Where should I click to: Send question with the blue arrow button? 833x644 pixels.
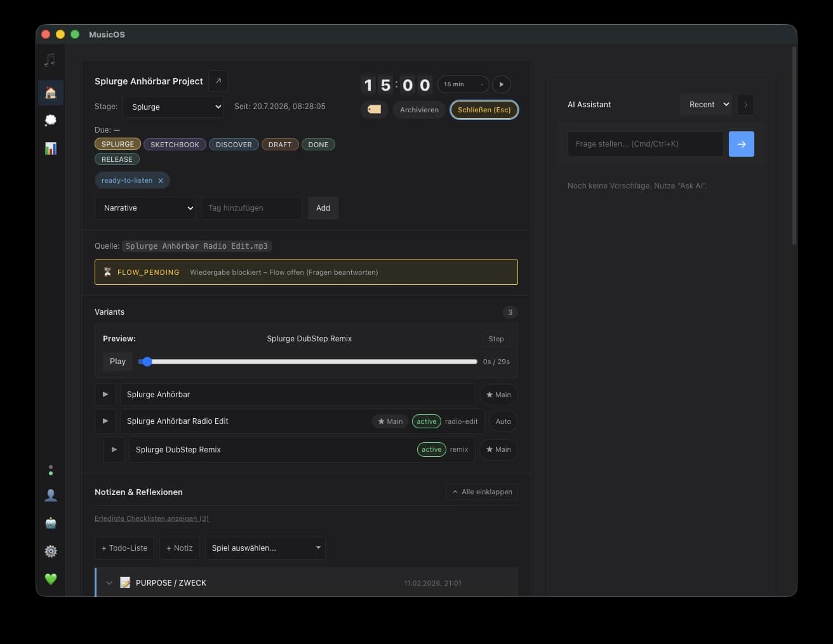pos(741,144)
